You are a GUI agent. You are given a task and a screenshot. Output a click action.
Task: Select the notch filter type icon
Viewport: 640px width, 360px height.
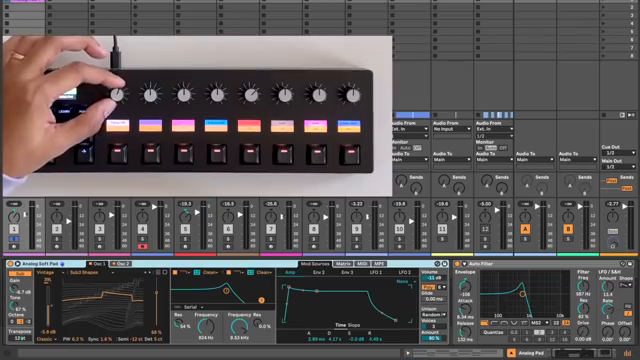point(514,323)
